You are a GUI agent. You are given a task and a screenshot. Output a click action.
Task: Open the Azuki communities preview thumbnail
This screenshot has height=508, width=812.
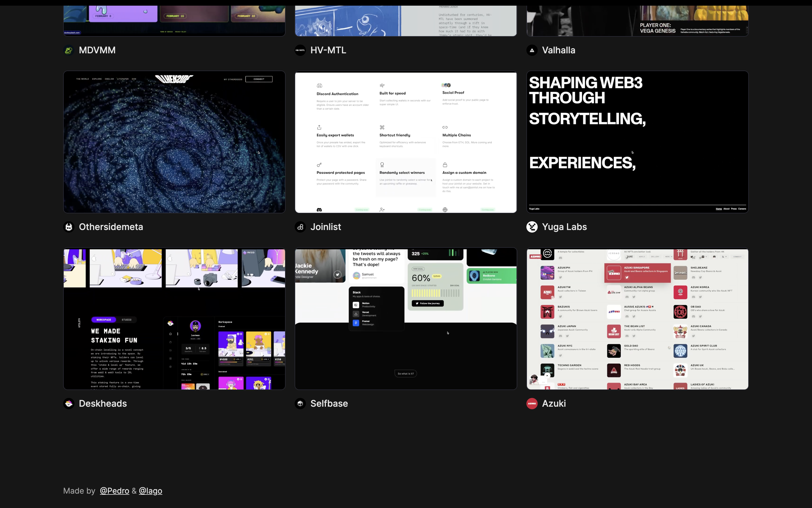[x=637, y=319]
